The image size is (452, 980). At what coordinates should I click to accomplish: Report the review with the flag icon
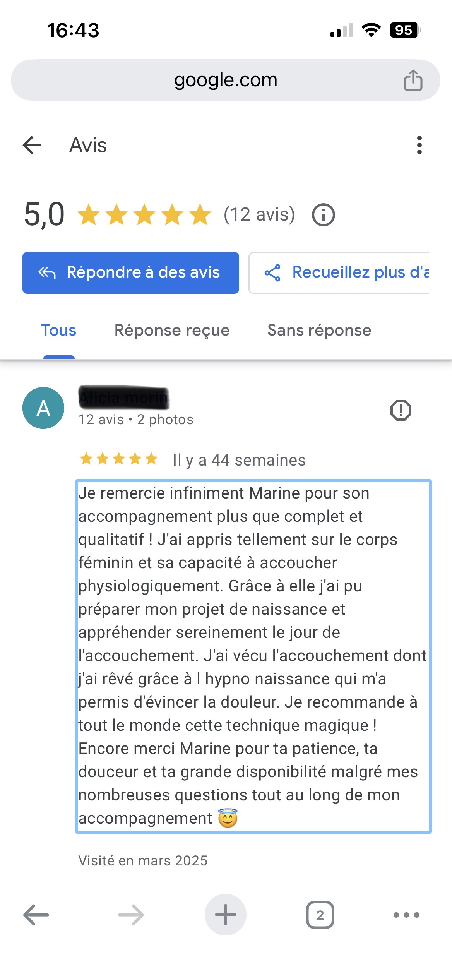(x=401, y=410)
